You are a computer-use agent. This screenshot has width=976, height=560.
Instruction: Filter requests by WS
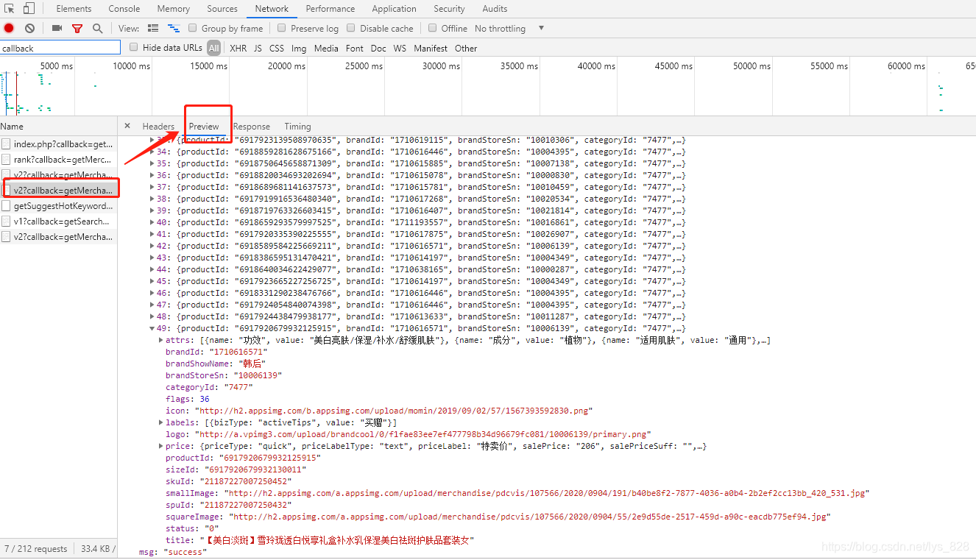click(x=400, y=48)
